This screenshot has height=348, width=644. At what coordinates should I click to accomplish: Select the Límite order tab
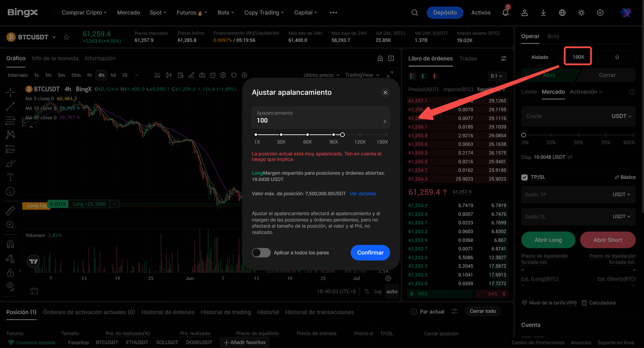point(529,92)
